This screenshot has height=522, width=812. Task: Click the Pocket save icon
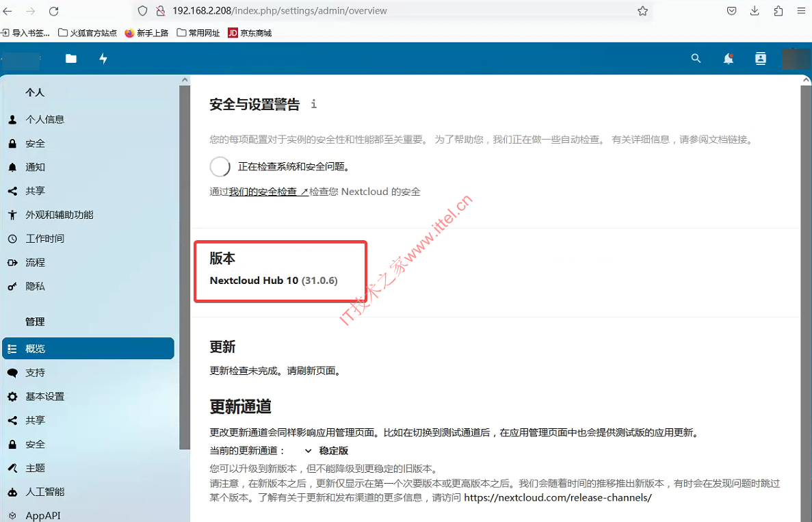731,11
